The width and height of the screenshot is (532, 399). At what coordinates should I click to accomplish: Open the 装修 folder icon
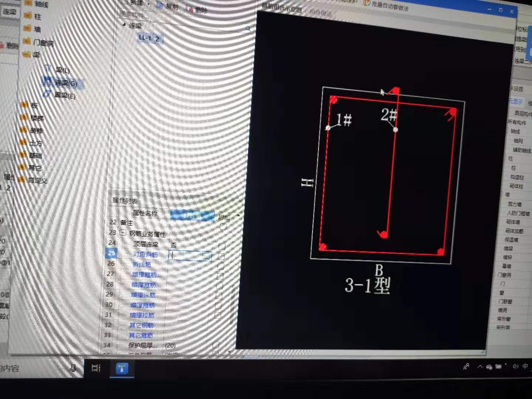(x=24, y=130)
